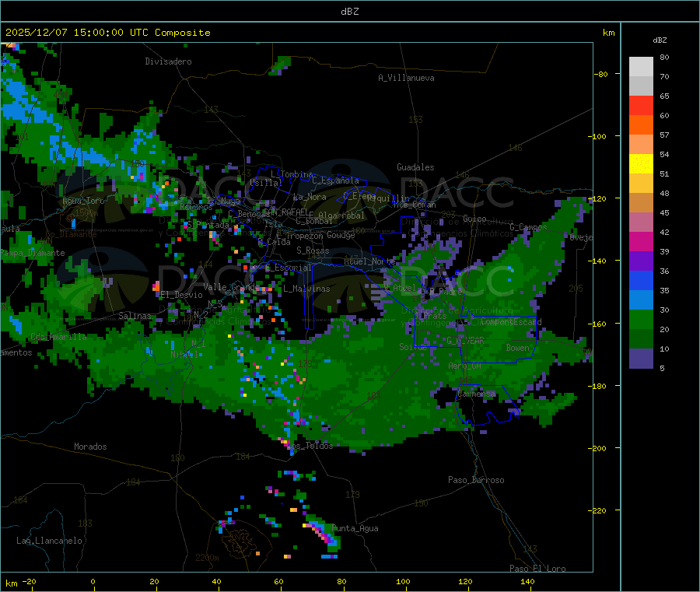Click the medium gray 65–70 dBZ legend swatch

641,86
